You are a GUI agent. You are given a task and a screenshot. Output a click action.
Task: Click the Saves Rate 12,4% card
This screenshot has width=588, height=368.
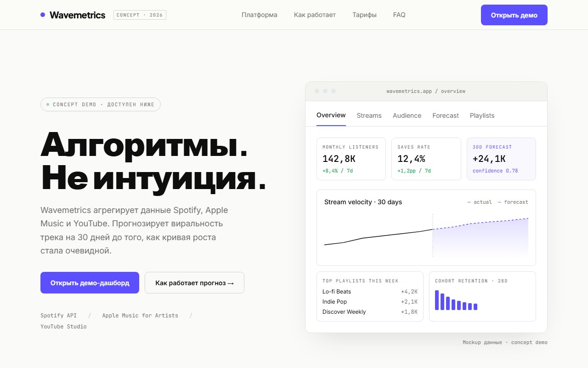426,159
